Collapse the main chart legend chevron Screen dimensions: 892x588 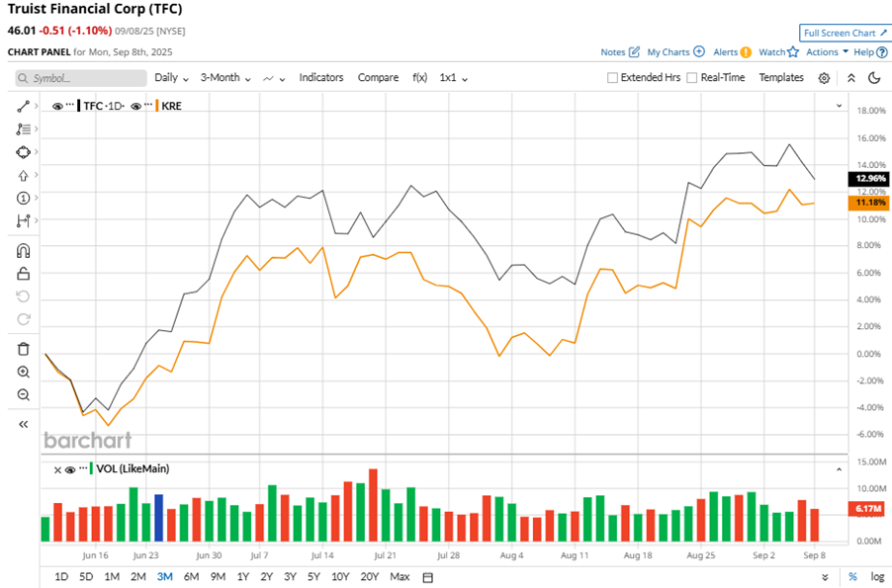[x=840, y=106]
